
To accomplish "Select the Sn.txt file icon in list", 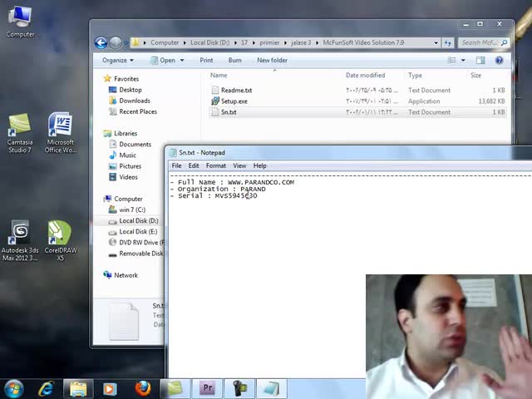I will click(214, 112).
